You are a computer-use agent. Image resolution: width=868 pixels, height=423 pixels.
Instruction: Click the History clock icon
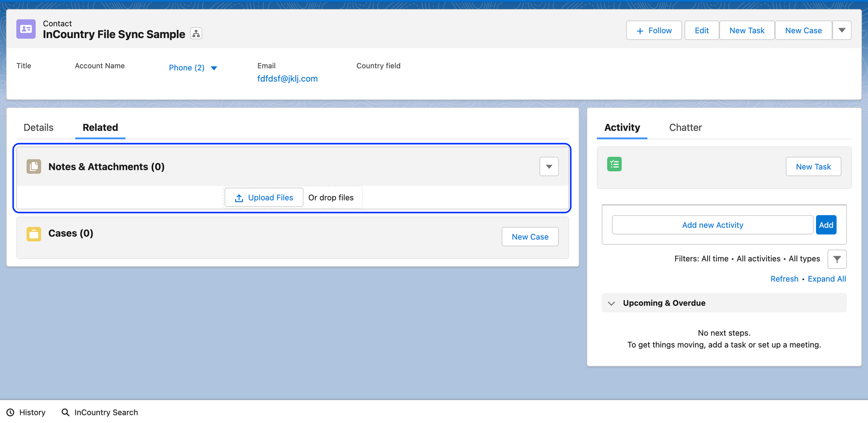coord(10,412)
